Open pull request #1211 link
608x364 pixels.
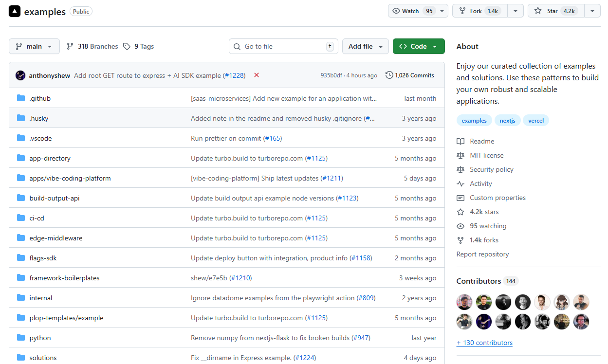pos(332,178)
